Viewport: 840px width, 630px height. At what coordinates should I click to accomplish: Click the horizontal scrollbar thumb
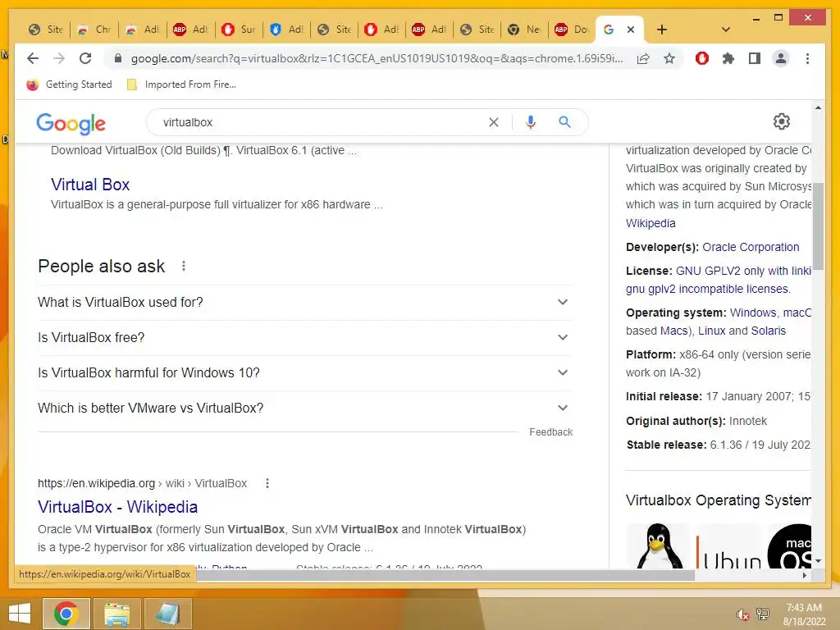[x=445, y=575]
